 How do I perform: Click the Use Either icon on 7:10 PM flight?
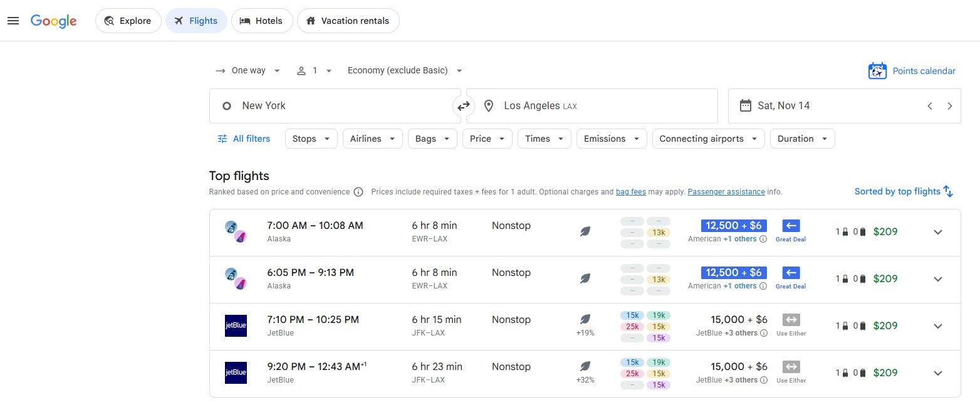click(791, 320)
